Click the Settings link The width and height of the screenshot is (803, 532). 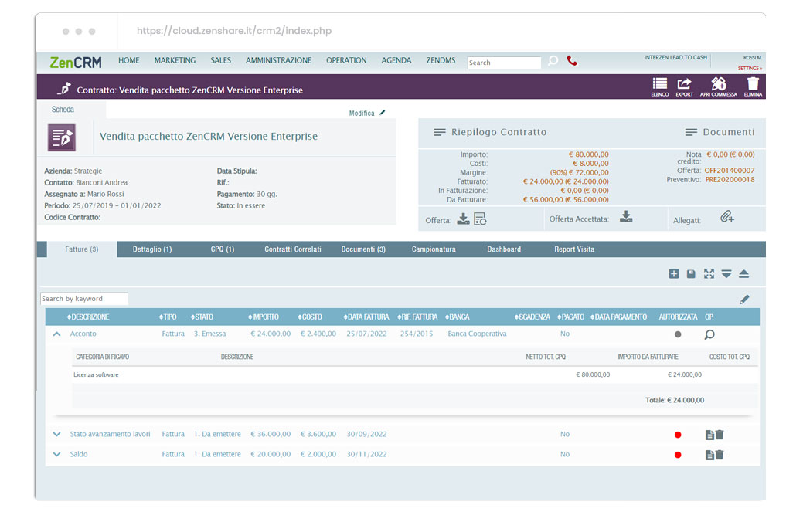[750, 68]
